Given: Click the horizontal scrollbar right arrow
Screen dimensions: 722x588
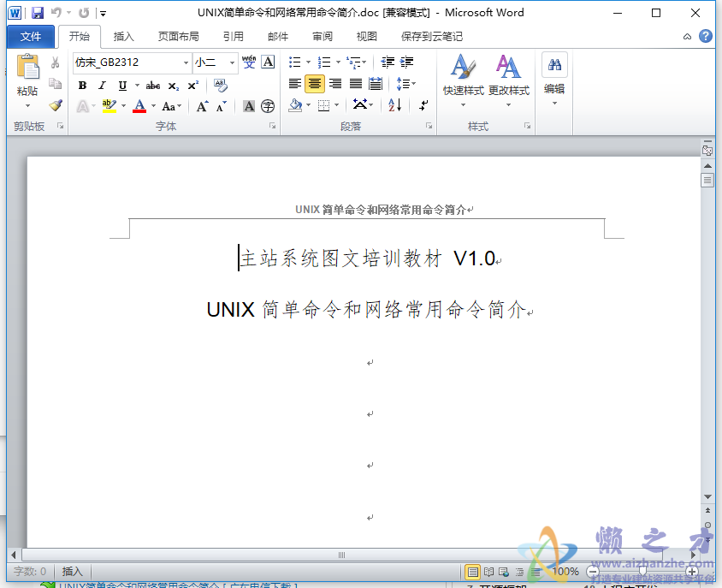Looking at the screenshot, I should point(693,555).
